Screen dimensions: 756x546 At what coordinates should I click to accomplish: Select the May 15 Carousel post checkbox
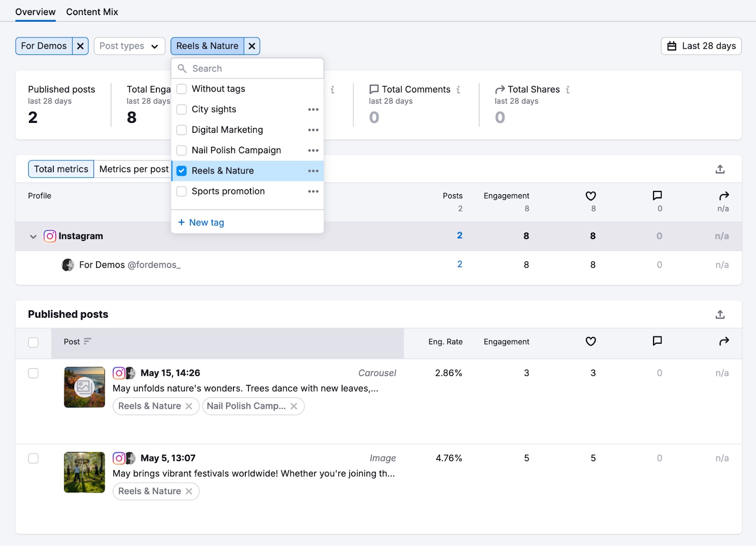coord(33,373)
